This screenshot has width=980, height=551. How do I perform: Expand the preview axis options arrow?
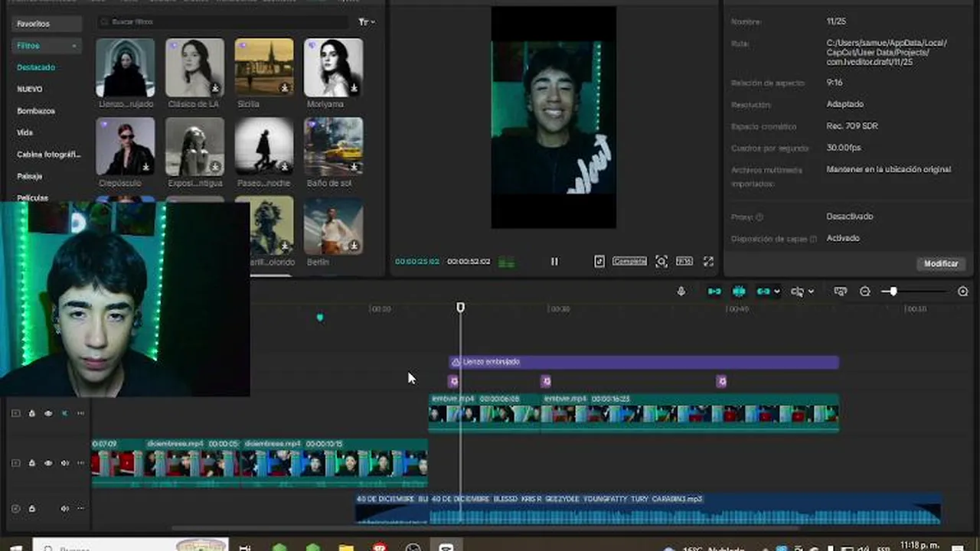811,292
